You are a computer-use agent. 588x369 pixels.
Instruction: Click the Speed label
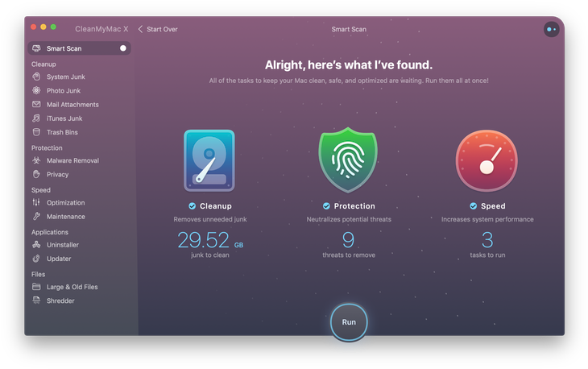point(493,206)
